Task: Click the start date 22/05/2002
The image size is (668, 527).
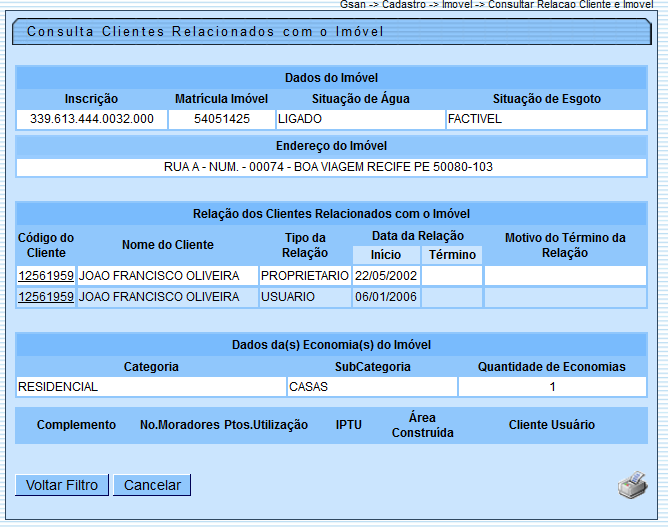Action: coord(386,275)
